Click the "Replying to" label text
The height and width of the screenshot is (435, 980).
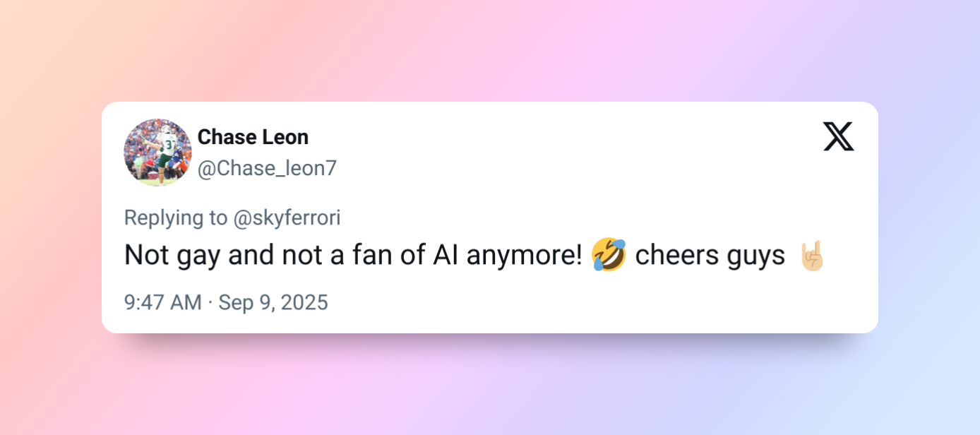tap(176, 218)
